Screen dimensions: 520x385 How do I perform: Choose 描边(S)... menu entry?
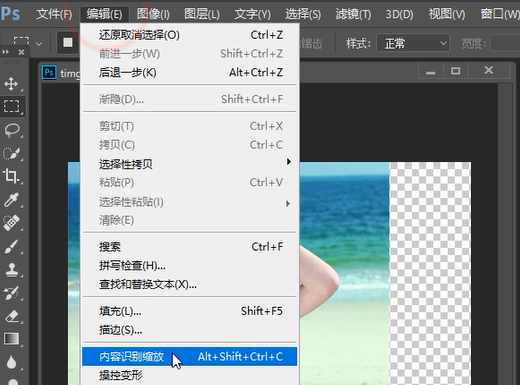190,330
